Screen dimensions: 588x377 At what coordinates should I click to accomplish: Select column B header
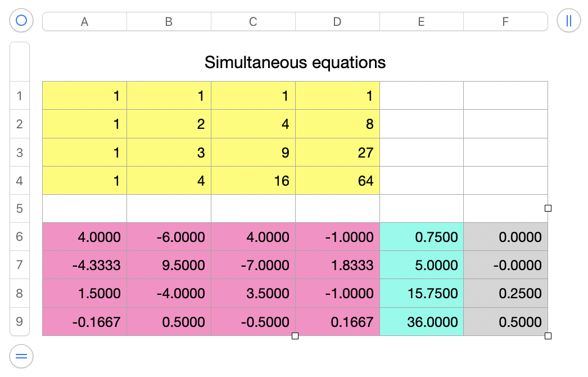169,21
